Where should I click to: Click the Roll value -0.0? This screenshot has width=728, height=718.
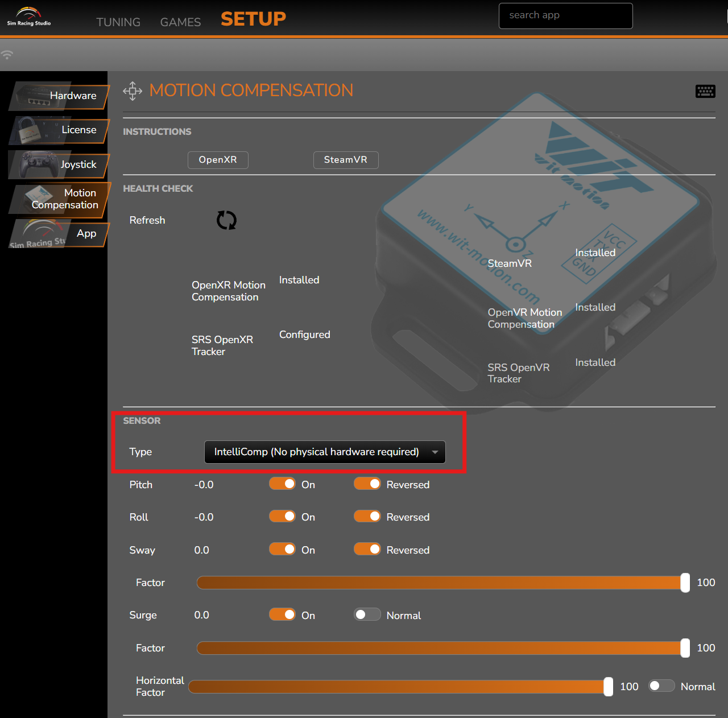204,517
